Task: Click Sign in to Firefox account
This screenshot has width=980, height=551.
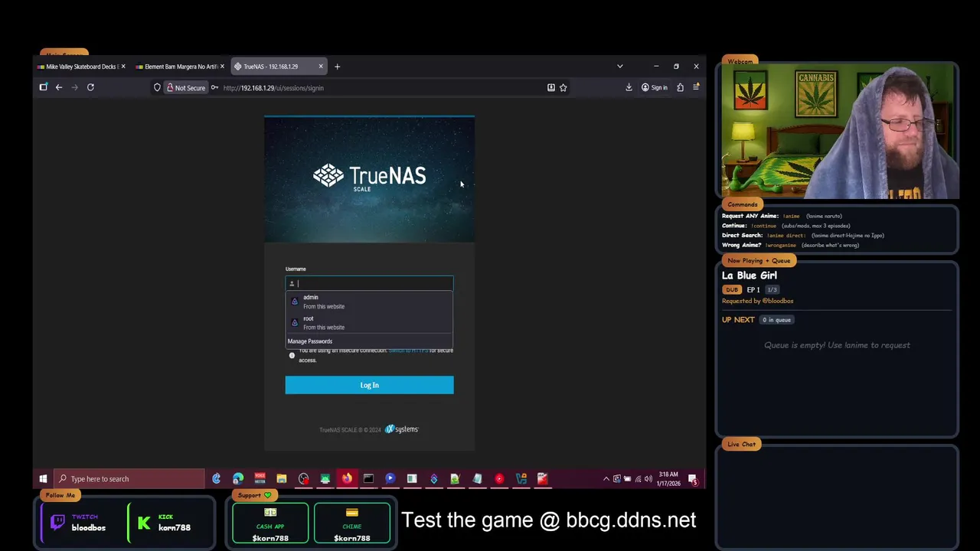Action: pyautogui.click(x=655, y=87)
